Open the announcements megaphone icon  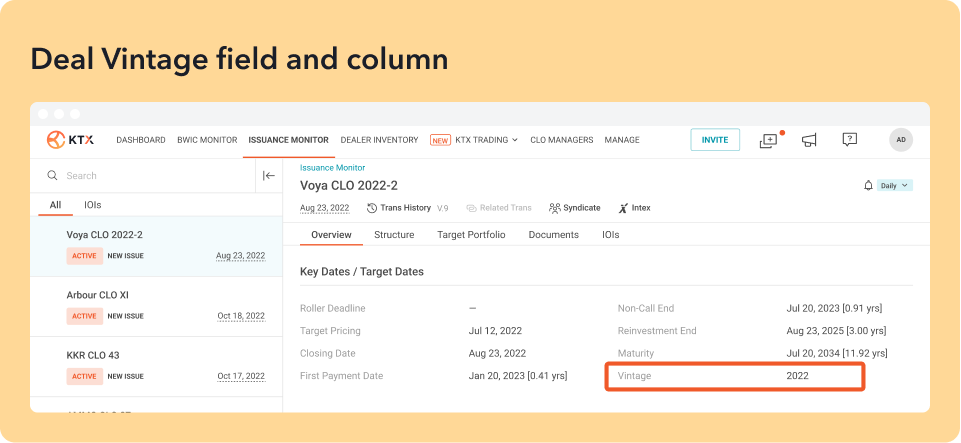click(x=809, y=140)
